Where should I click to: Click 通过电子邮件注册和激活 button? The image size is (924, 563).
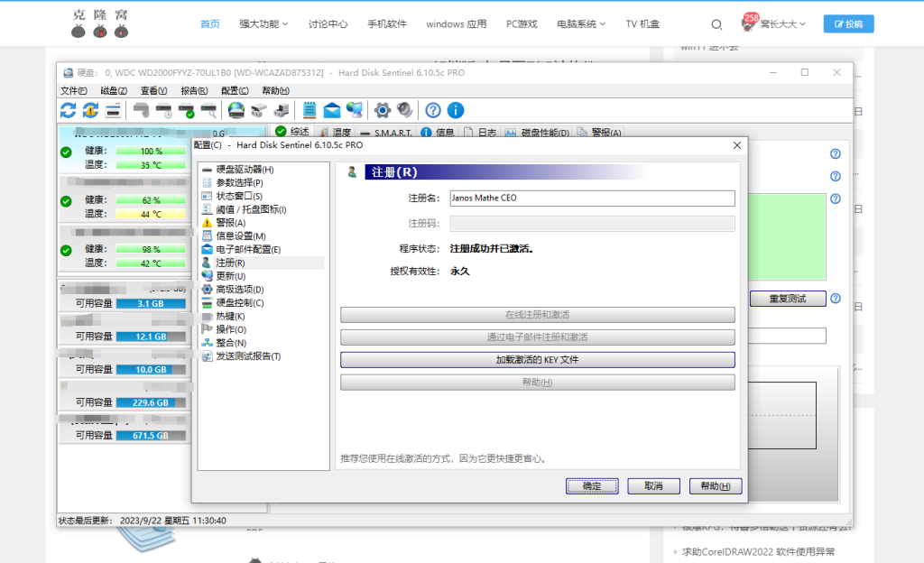click(538, 337)
